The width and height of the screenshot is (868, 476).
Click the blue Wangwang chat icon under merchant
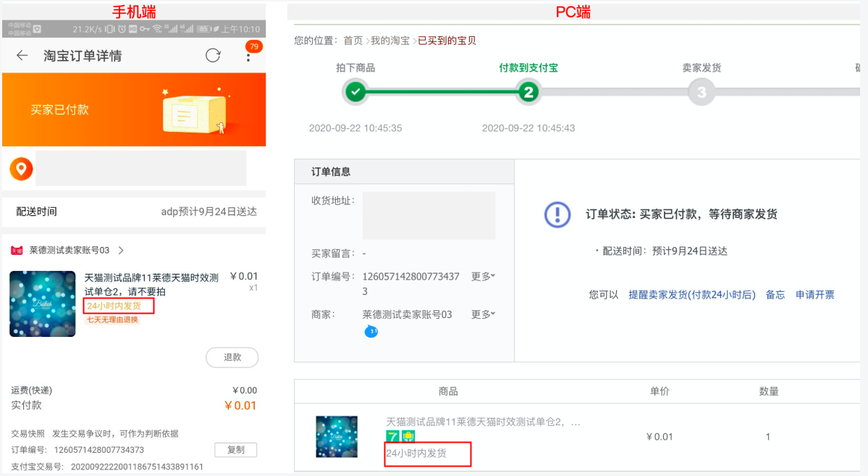pos(371,331)
